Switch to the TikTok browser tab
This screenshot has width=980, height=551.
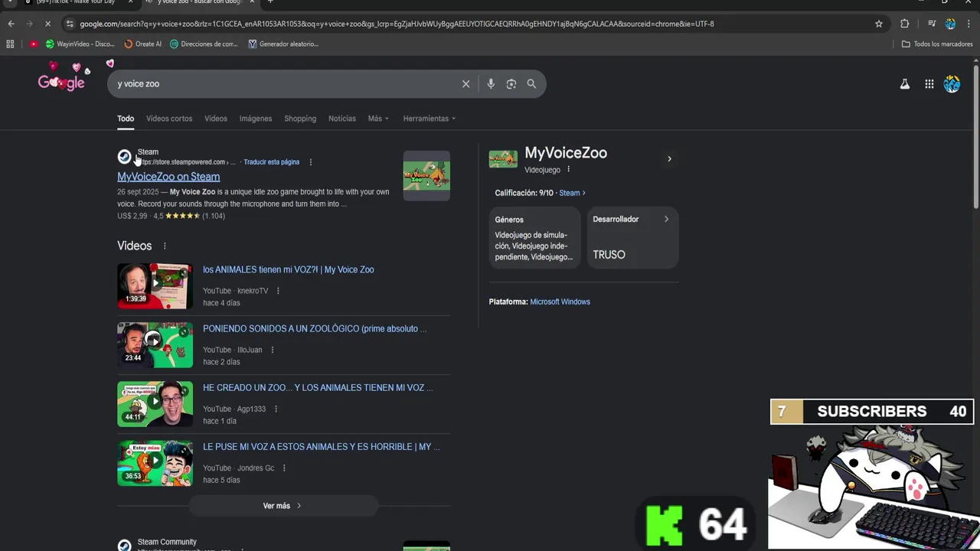[x=75, y=3]
